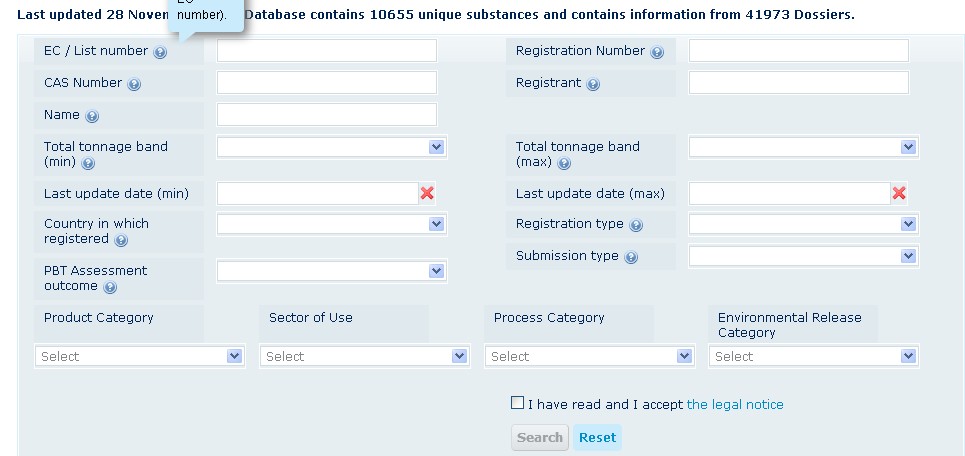Focus the Registrant input field
The image size is (965, 456).
pyautogui.click(x=798, y=83)
